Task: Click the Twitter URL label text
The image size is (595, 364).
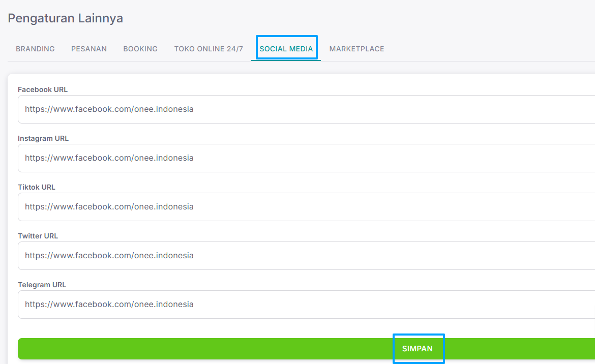Action: tap(38, 236)
